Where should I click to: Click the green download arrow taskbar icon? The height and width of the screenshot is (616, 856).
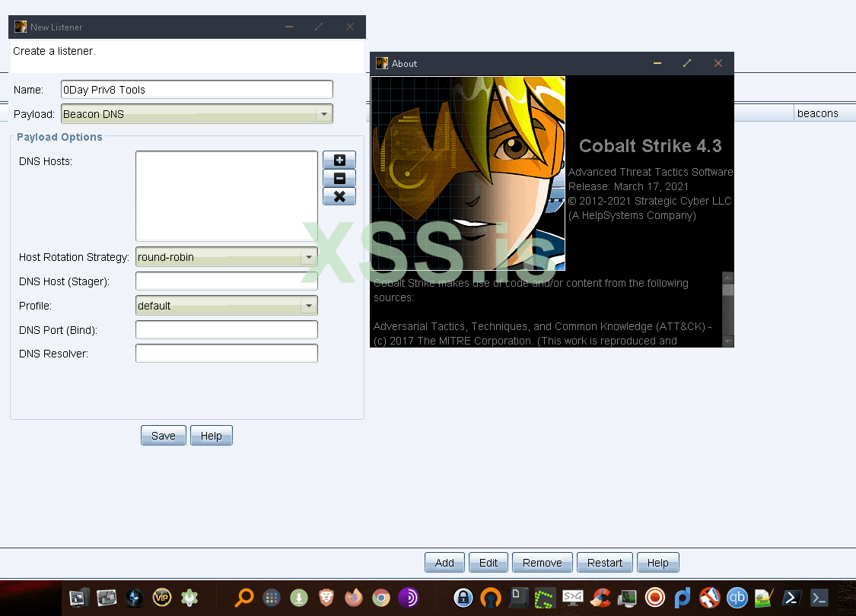298,598
